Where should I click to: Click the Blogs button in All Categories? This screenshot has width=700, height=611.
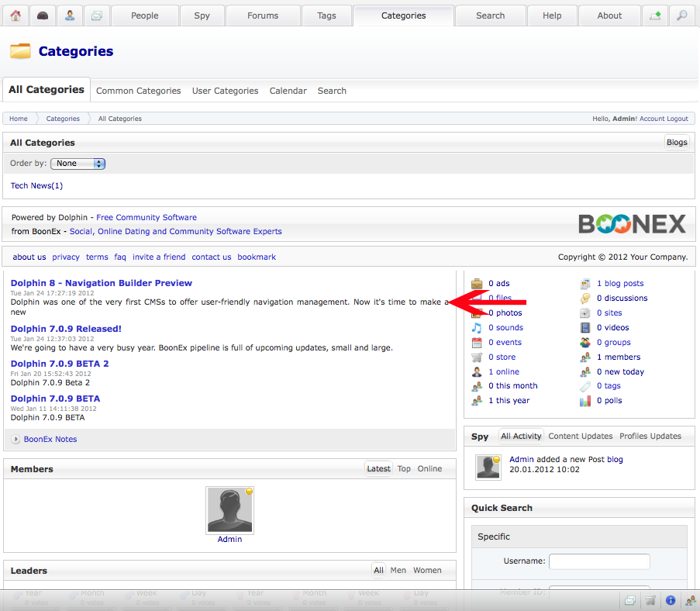(x=677, y=142)
